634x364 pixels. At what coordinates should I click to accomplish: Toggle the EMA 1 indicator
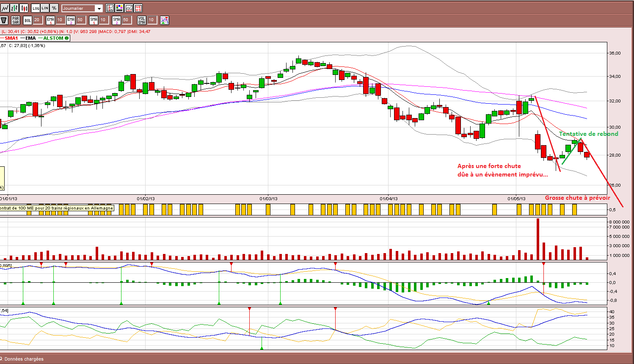[x=50, y=20]
